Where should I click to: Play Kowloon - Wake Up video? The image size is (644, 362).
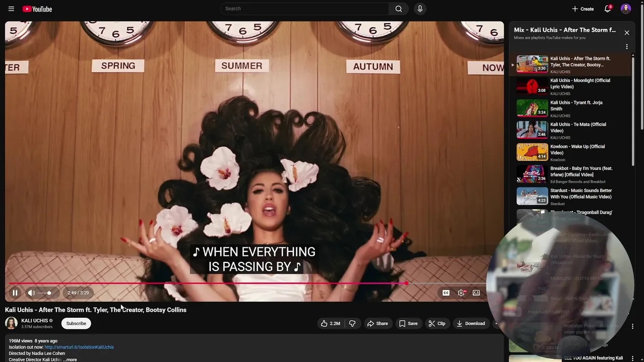point(569,152)
